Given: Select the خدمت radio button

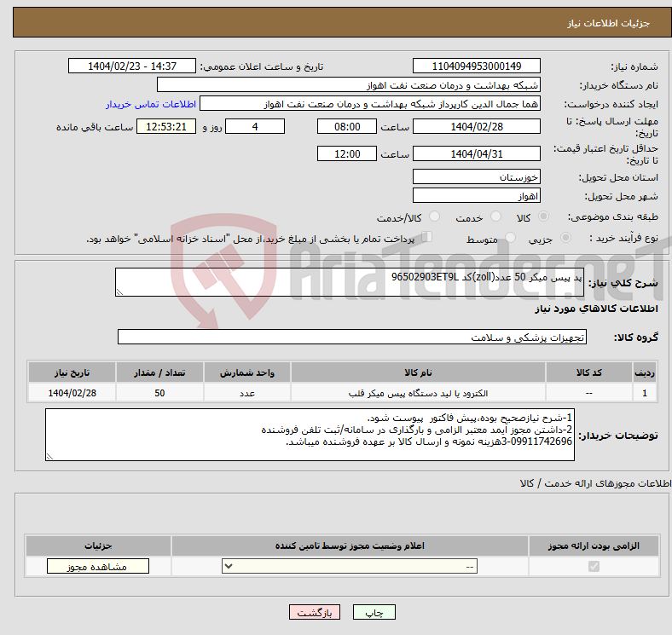Looking at the screenshot, I should (x=495, y=216).
